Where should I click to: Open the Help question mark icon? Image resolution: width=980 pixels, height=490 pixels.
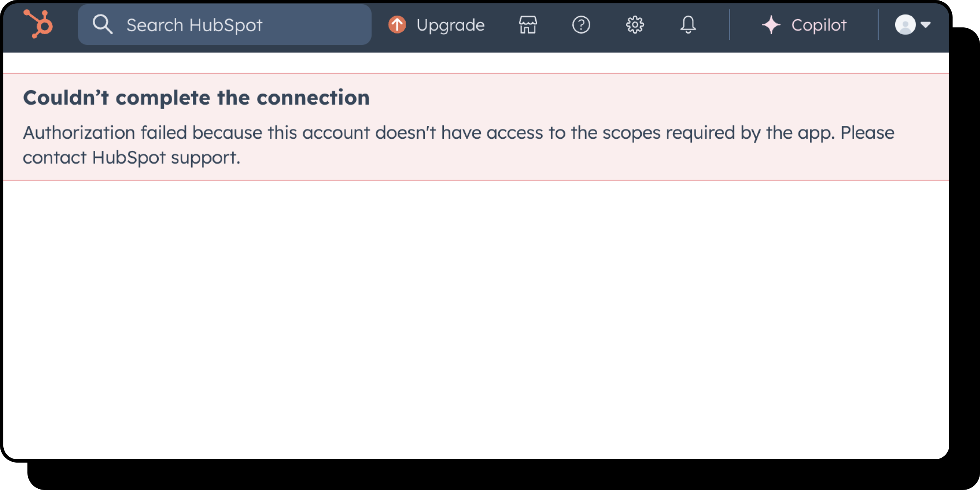coord(581,25)
